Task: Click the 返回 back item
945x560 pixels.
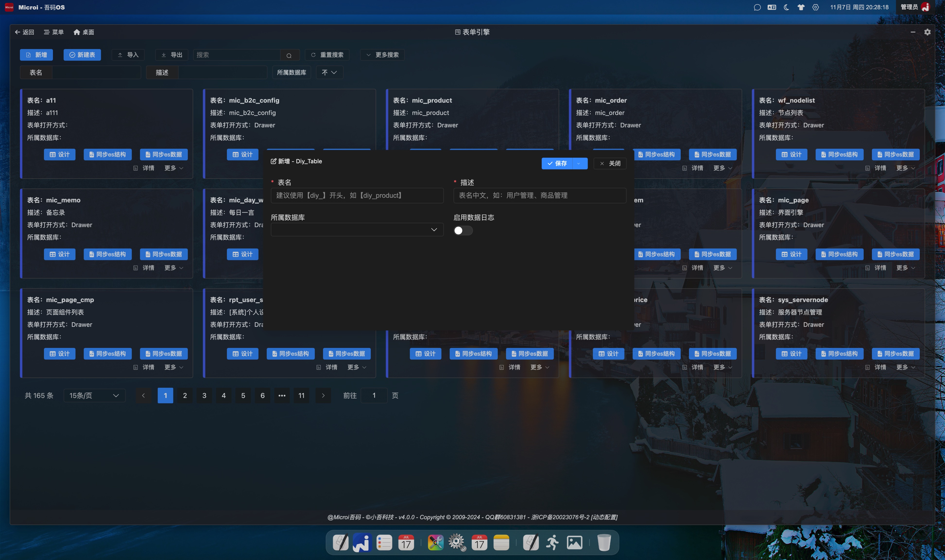Action: point(25,32)
